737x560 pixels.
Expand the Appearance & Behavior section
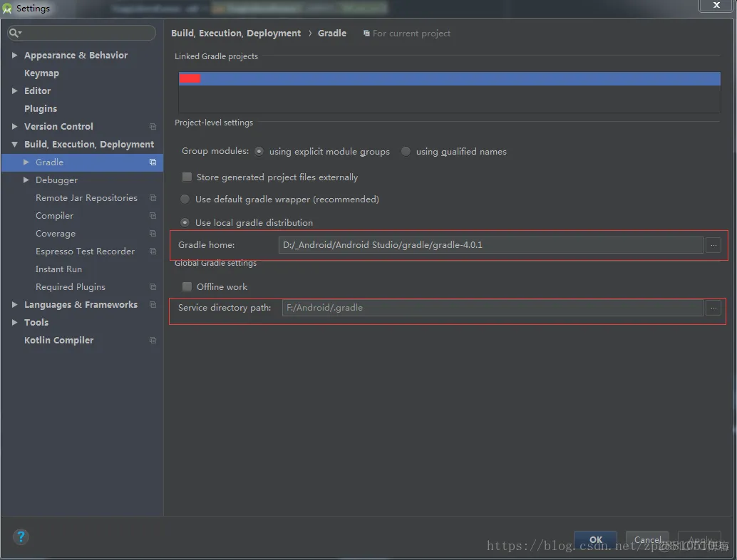click(x=14, y=56)
